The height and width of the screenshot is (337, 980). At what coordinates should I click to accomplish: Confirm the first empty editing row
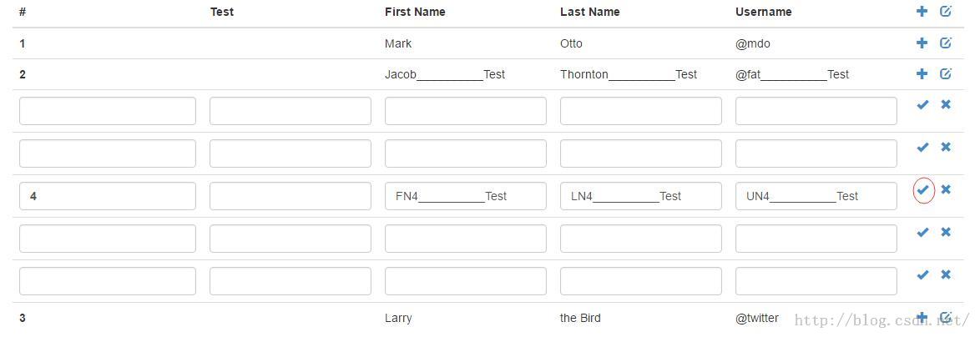tap(922, 105)
